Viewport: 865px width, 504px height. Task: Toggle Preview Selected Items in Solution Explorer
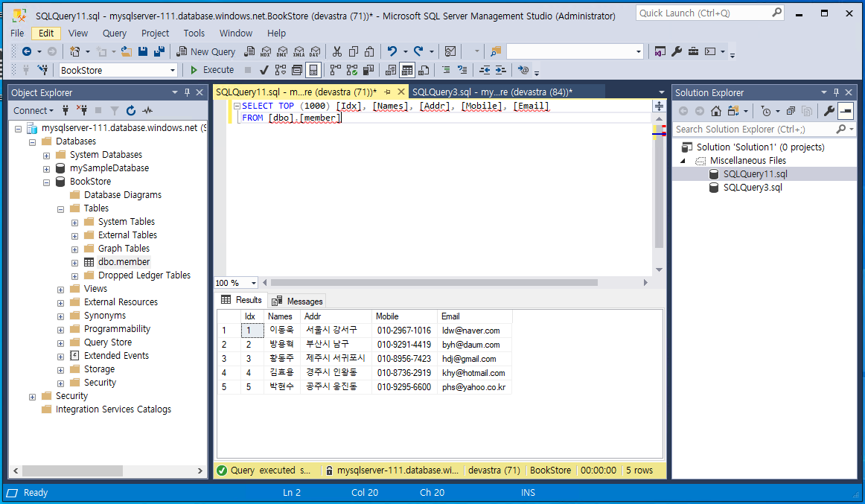846,112
